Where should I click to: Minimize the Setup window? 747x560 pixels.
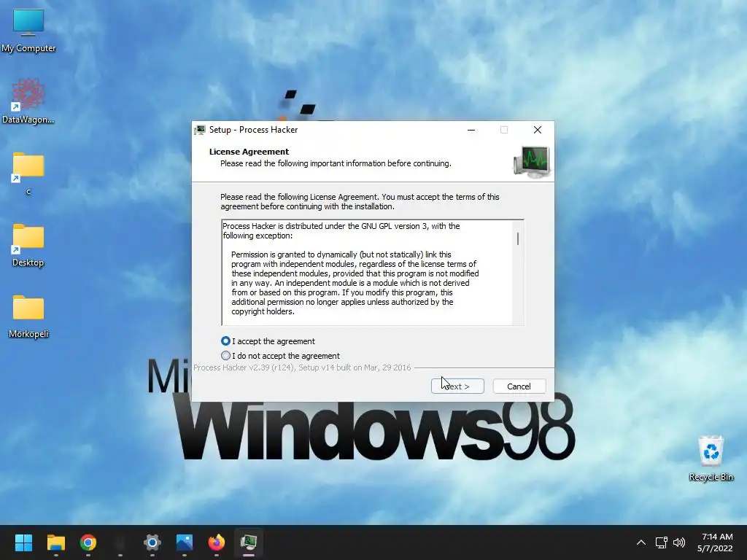point(471,130)
